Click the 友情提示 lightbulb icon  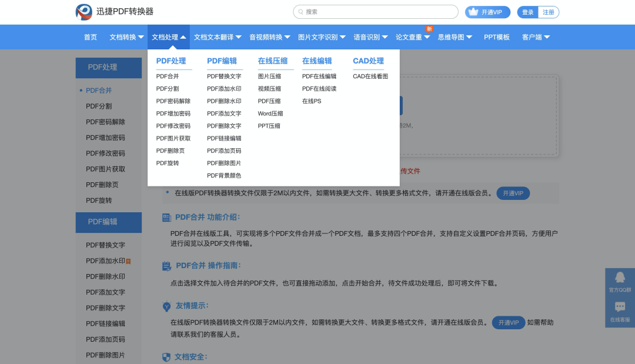[x=166, y=306]
